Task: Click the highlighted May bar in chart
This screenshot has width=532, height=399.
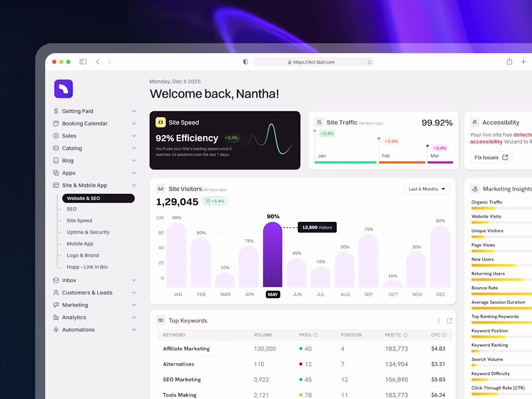Action: pos(272,254)
